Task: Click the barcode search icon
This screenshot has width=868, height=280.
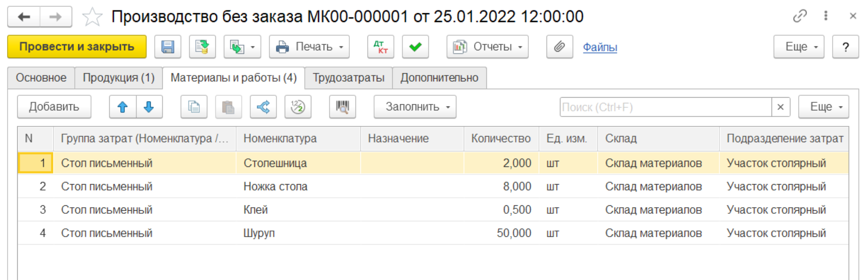Action: coord(342,107)
